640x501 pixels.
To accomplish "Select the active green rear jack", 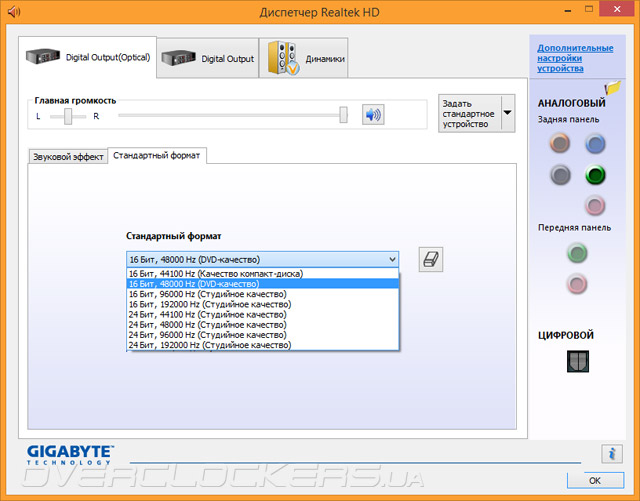I will coord(595,175).
